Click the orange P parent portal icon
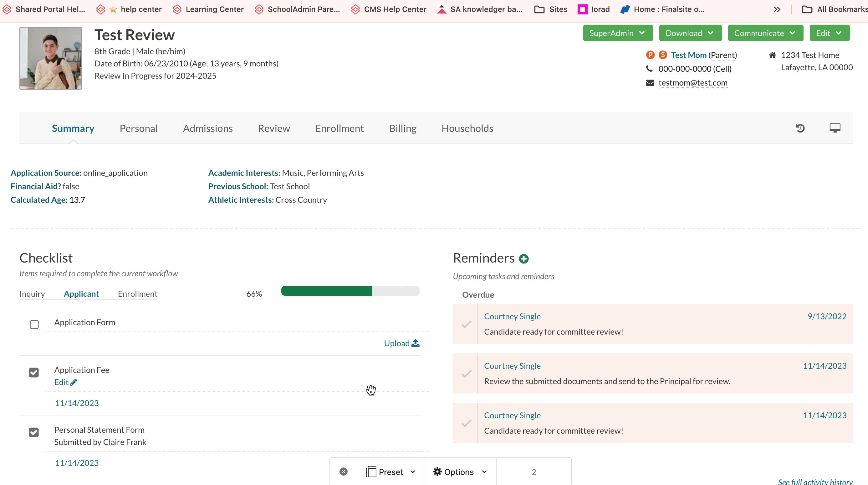 point(650,55)
